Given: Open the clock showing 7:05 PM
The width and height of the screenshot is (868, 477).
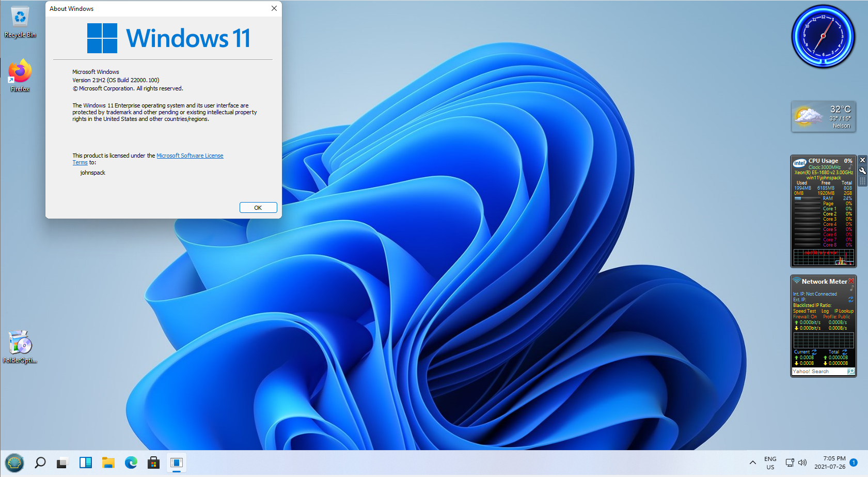Looking at the screenshot, I should (830, 463).
